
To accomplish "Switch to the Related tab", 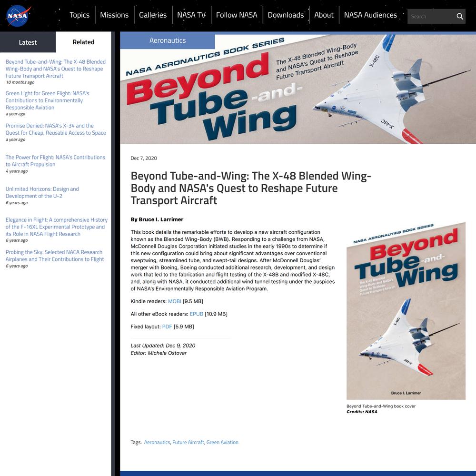I will (x=83, y=42).
